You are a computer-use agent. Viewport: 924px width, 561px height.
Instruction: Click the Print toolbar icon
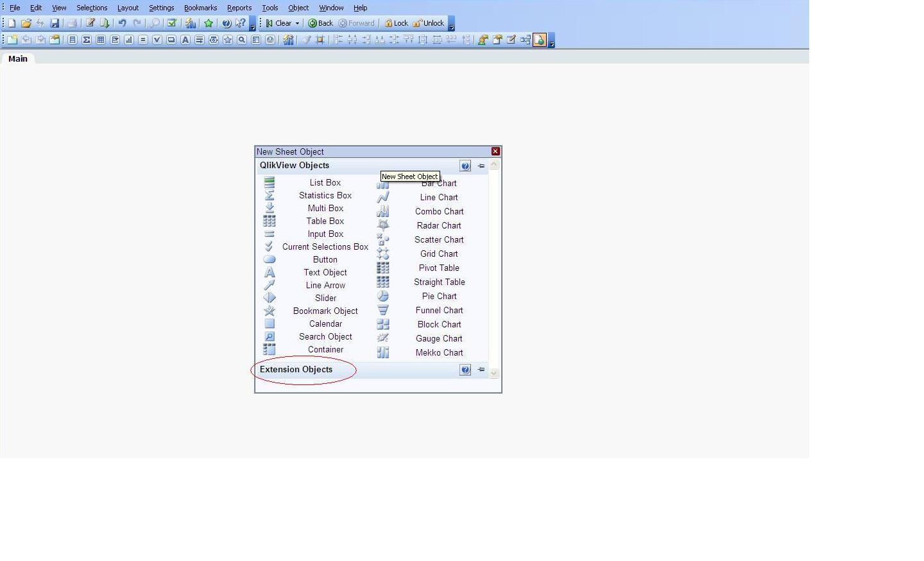[x=72, y=23]
